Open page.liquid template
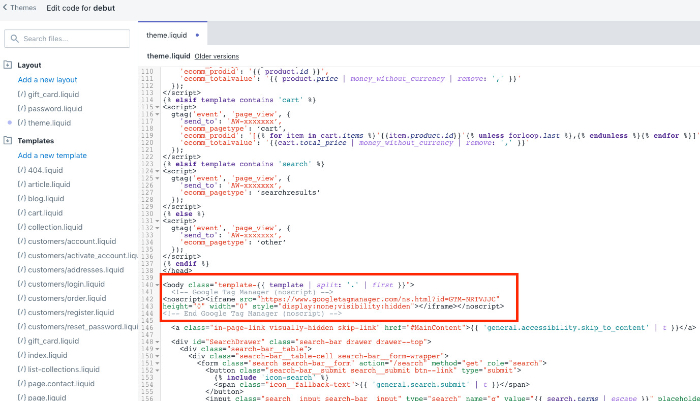 42,397
